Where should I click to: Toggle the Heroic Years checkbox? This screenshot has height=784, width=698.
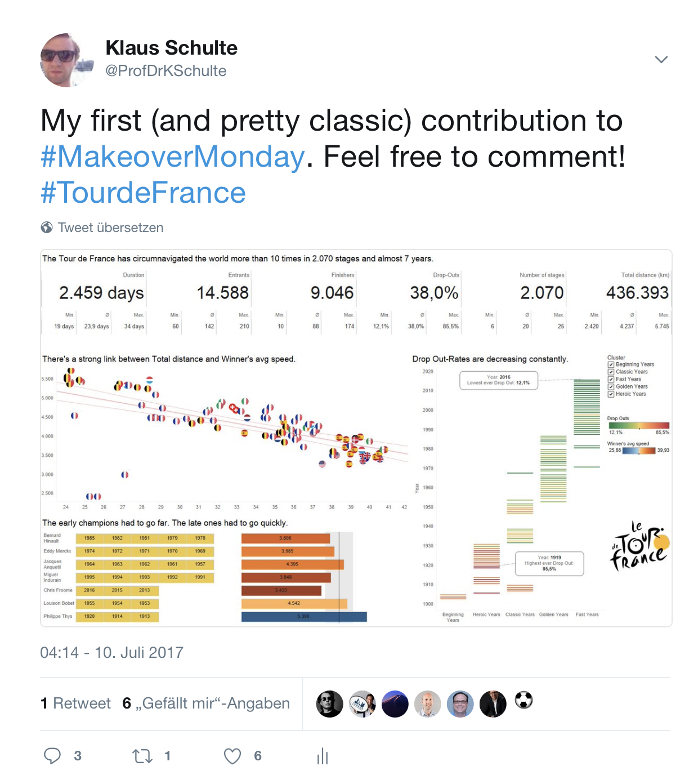[611, 394]
